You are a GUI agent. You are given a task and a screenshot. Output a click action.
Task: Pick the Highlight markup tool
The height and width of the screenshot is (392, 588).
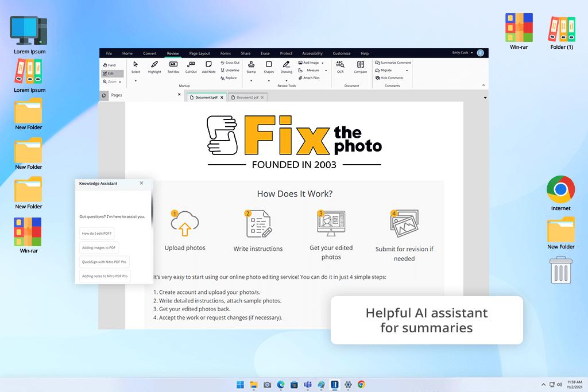154,67
